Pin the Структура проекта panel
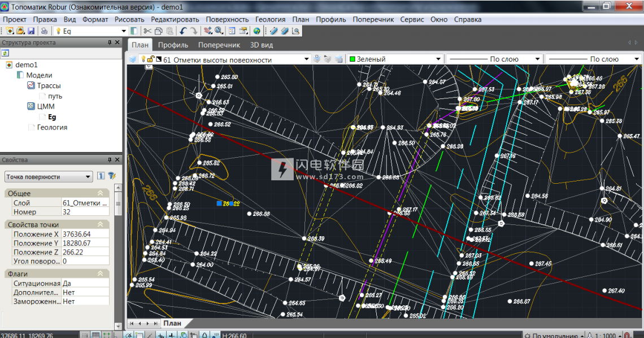Image resolution: width=644 pixels, height=338 pixels. point(110,42)
